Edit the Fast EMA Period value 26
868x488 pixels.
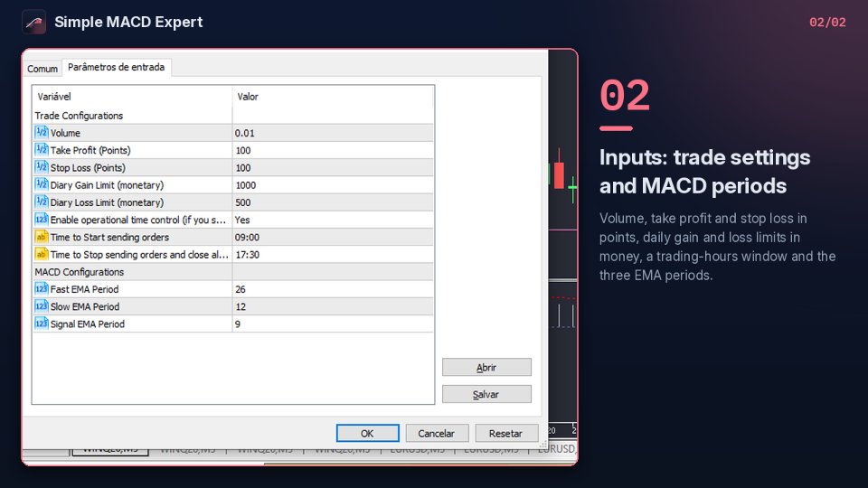pyautogui.click(x=333, y=289)
